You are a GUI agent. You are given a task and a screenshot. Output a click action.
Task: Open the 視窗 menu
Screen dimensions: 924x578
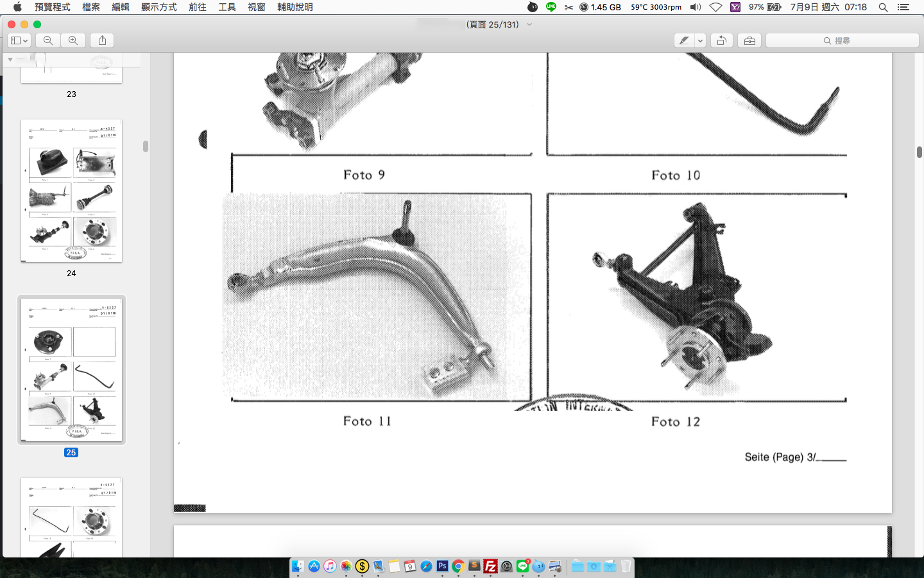(x=257, y=7)
